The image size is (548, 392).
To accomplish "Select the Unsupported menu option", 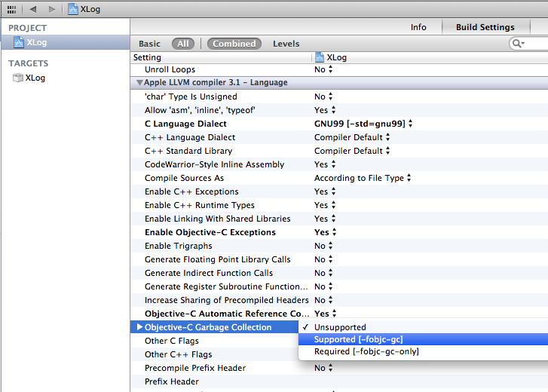I will tap(340, 327).
